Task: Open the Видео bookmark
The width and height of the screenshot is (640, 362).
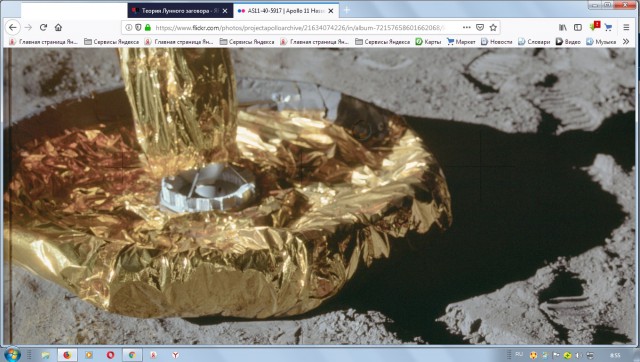Action: tap(568, 42)
